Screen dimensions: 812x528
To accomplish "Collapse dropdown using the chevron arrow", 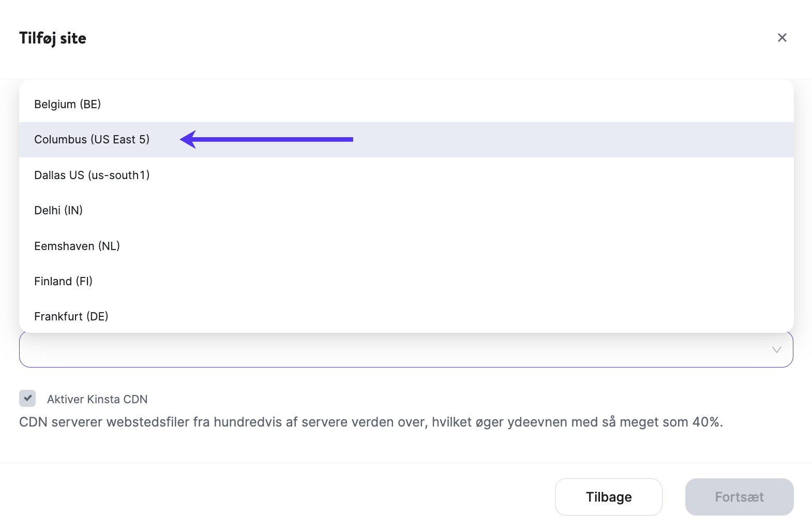I will (x=776, y=350).
